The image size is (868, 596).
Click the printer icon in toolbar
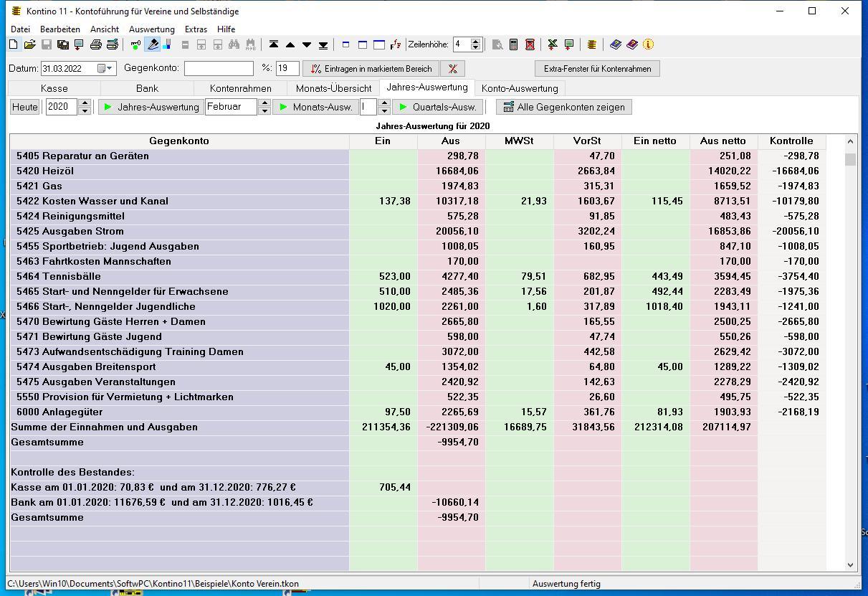pos(95,44)
